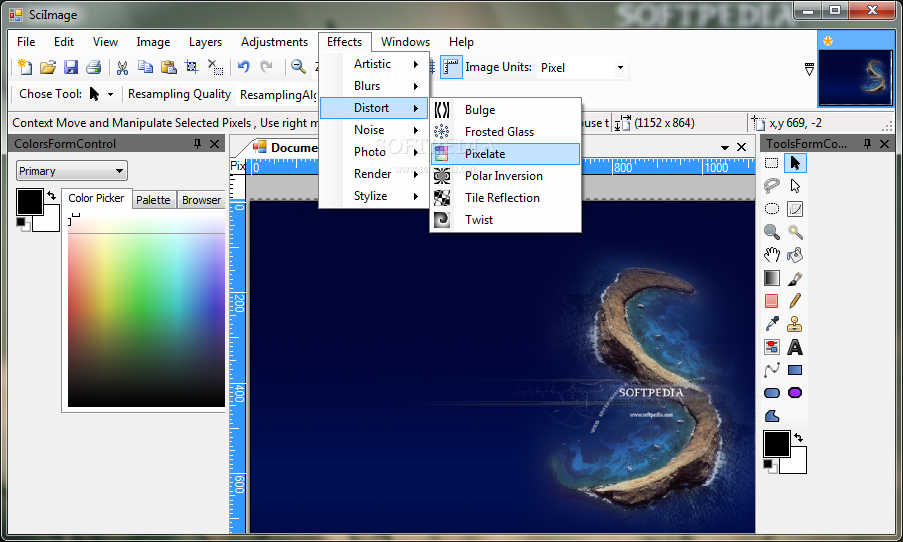Open the Chose Tool dropdown arrow

110,94
